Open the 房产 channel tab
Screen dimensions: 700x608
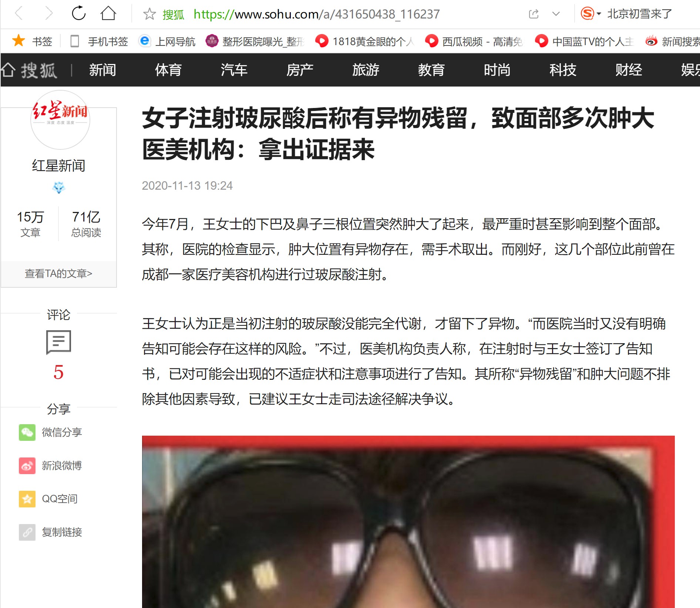(x=300, y=70)
